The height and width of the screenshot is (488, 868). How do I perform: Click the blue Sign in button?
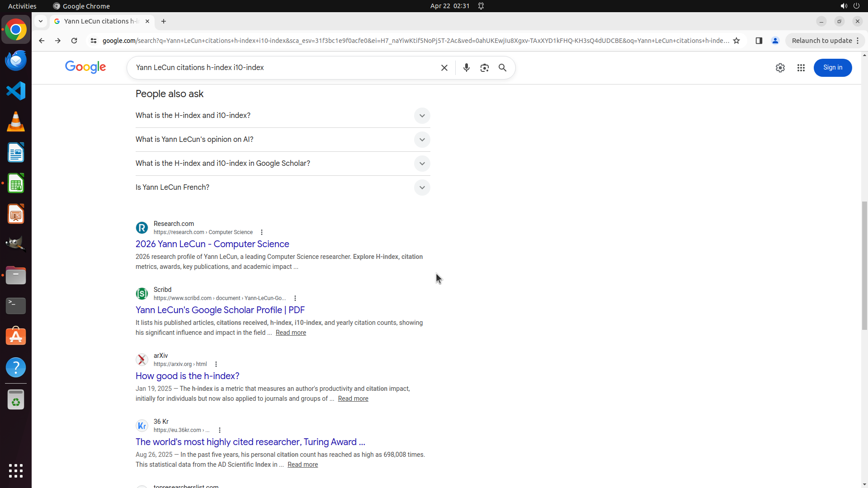(832, 68)
